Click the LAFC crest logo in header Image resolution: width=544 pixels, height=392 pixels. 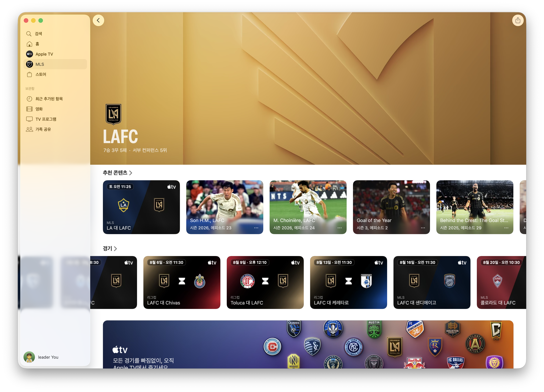(114, 114)
